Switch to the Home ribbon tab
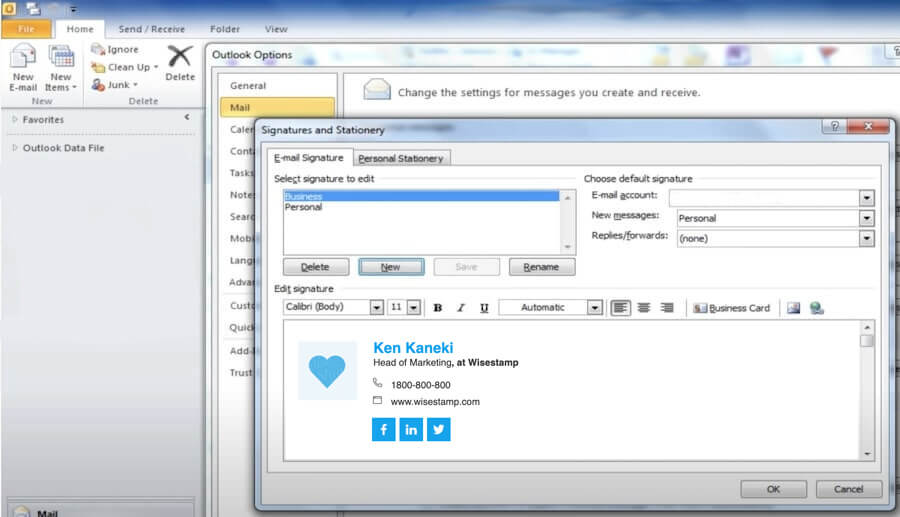 click(x=80, y=29)
